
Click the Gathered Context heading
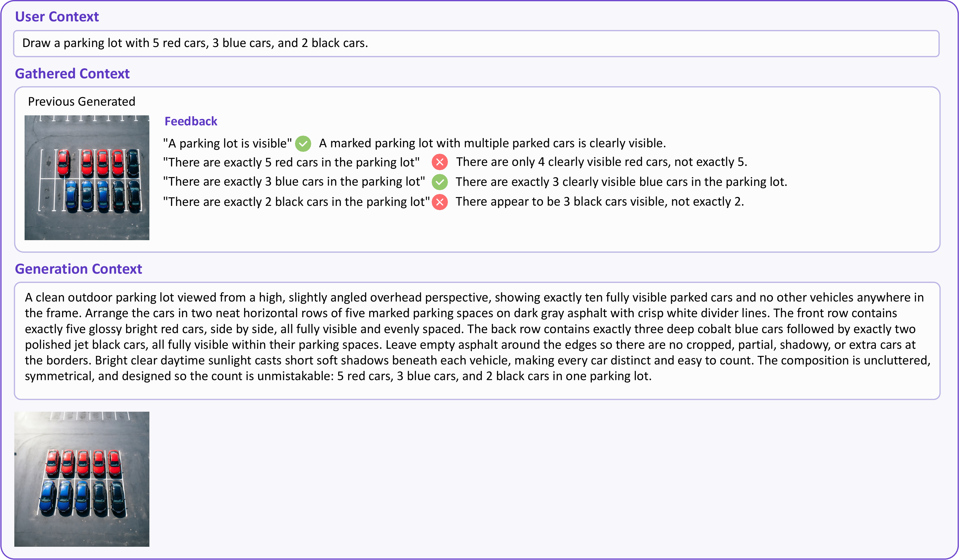pos(72,73)
